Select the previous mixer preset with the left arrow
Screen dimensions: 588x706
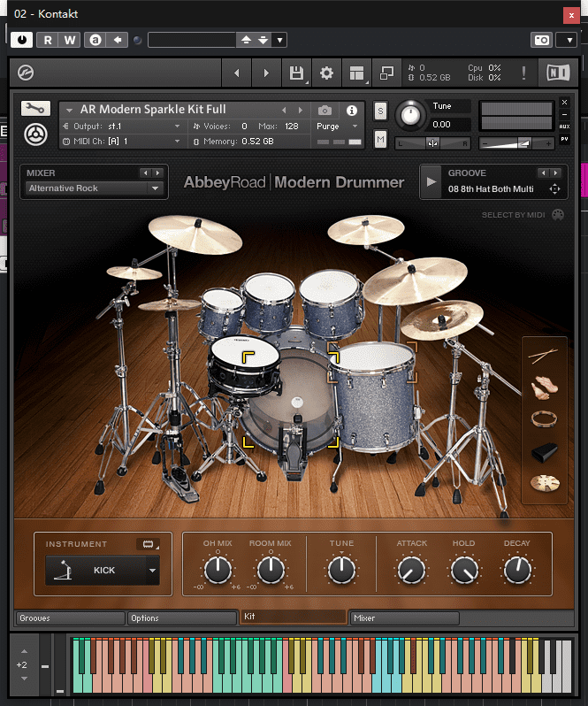(x=145, y=173)
